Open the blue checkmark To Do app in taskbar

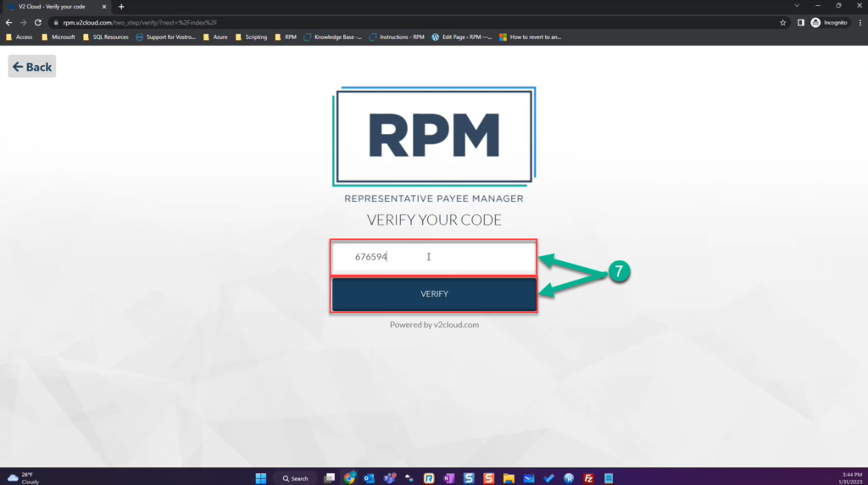548,478
